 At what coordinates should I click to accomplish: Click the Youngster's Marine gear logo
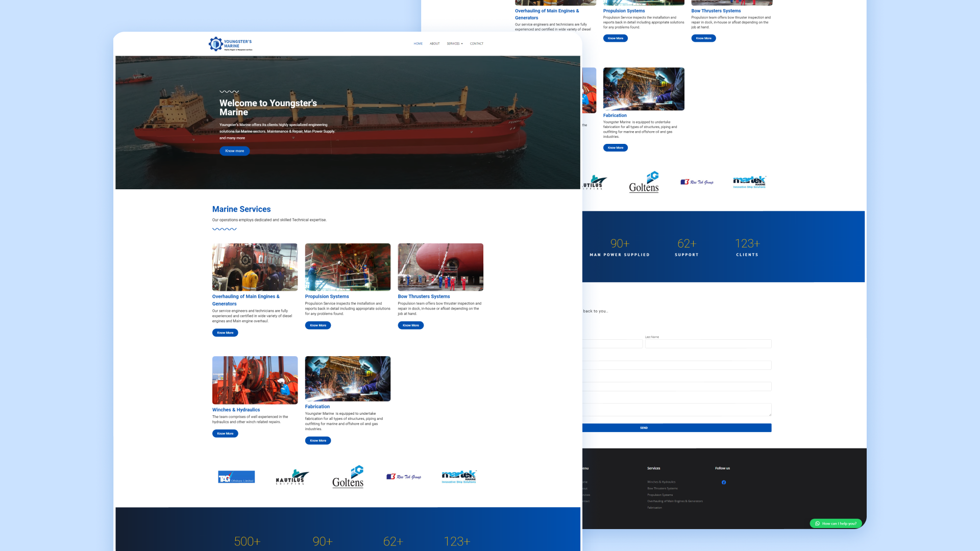[216, 44]
